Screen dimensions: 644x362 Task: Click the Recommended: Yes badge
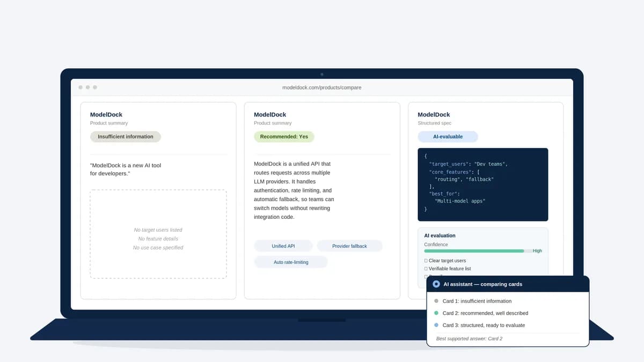click(284, 137)
